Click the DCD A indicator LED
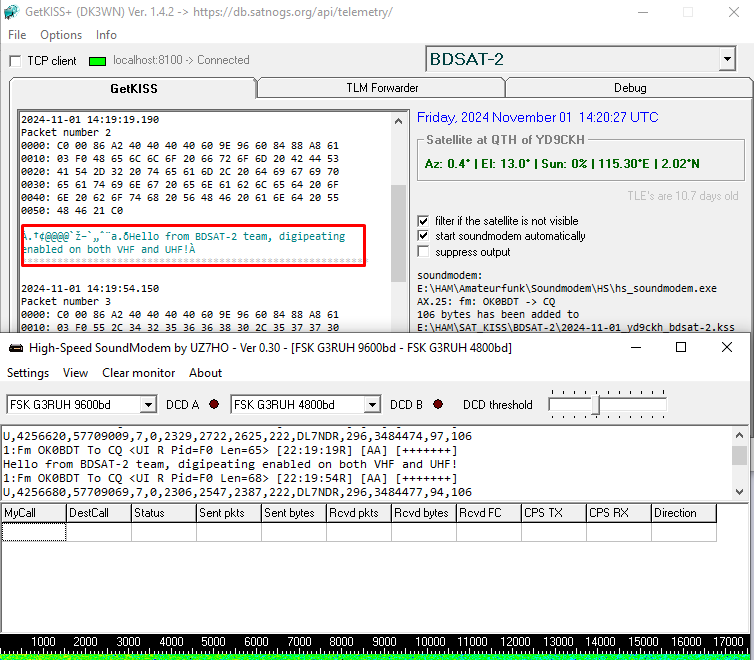This screenshot has height=660, width=754. click(x=214, y=404)
